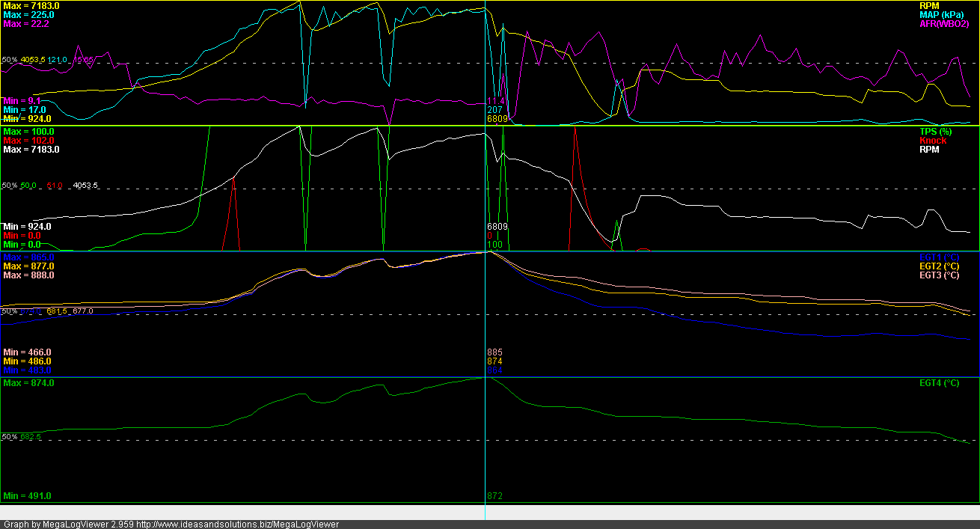Click the green "Max = 874.0" label

(x=28, y=383)
